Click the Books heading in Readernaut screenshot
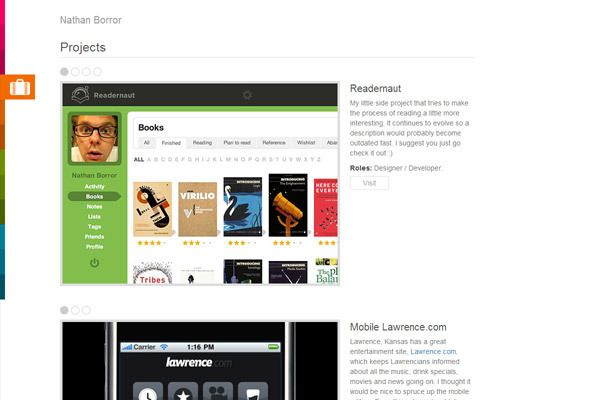The width and height of the screenshot is (600, 400). click(x=151, y=127)
